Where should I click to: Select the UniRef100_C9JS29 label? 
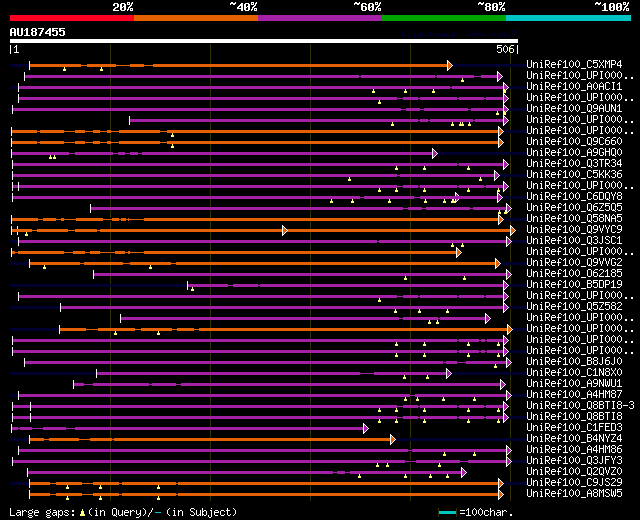tap(574, 483)
